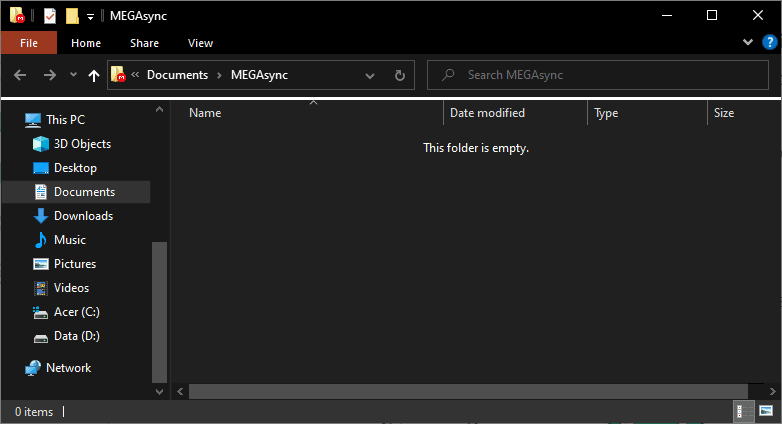Click the Back navigation arrow
782x424 pixels.
tap(20, 75)
